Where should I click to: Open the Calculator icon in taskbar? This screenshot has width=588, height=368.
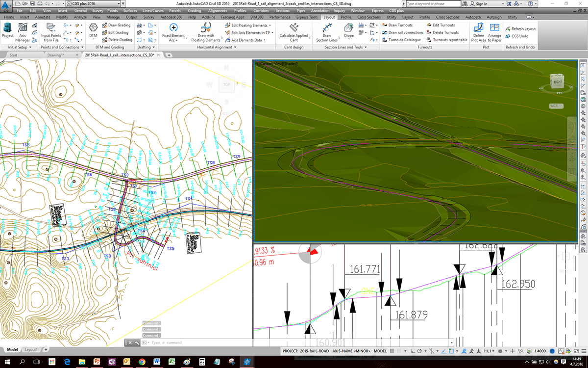(x=201, y=362)
